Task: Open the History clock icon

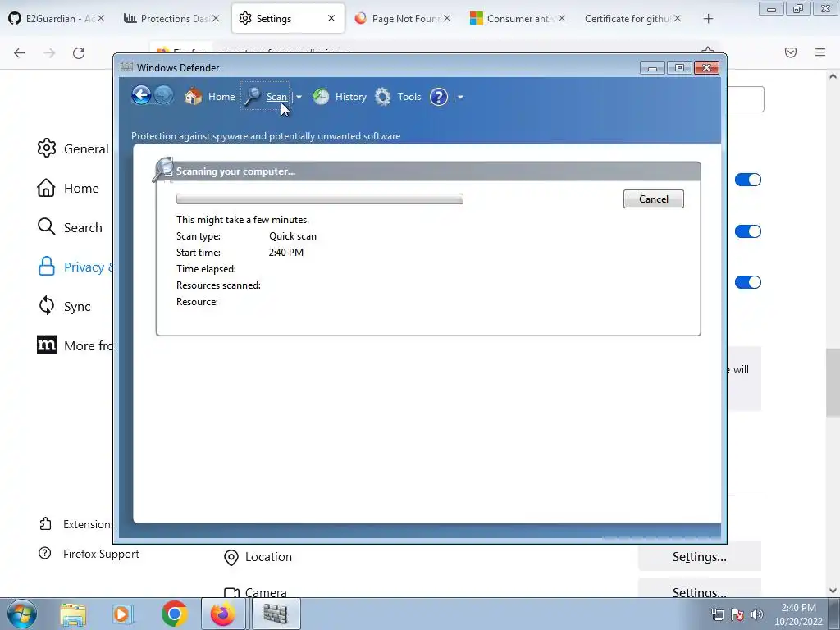Action: (321, 97)
